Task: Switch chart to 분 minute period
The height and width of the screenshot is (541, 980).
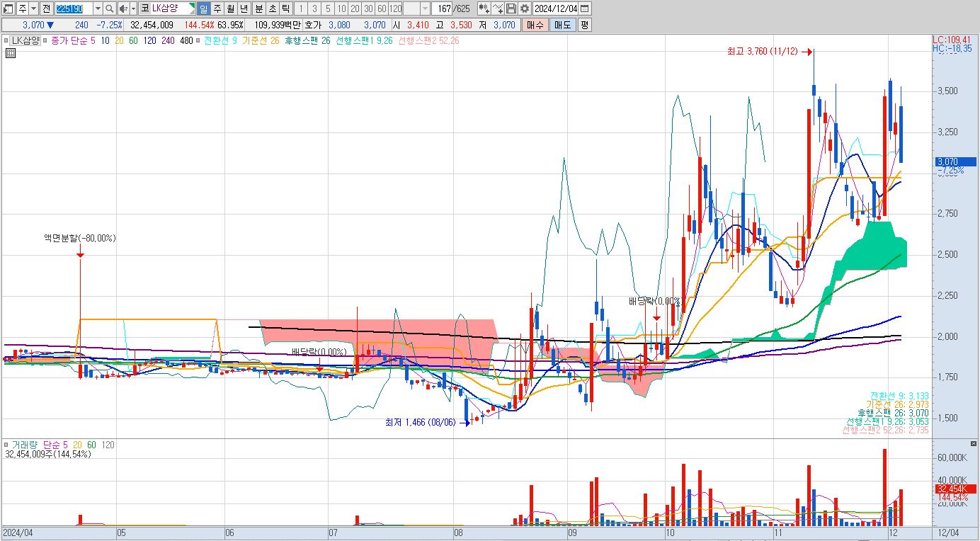Action: pos(258,8)
